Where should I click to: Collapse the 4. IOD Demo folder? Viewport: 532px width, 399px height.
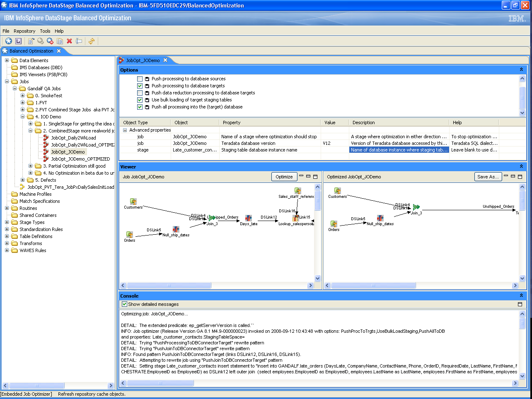tap(22, 117)
